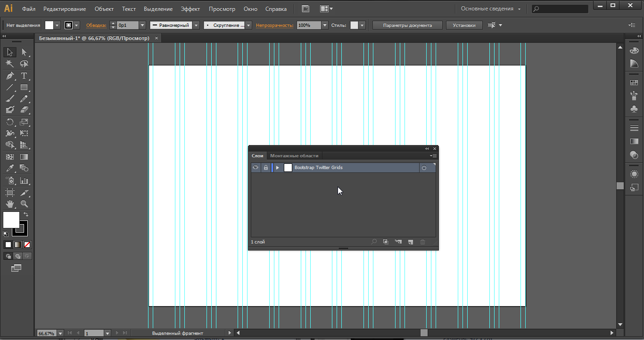644x340 pixels.
Task: Select the Eyedropper tool
Action: click(10, 168)
